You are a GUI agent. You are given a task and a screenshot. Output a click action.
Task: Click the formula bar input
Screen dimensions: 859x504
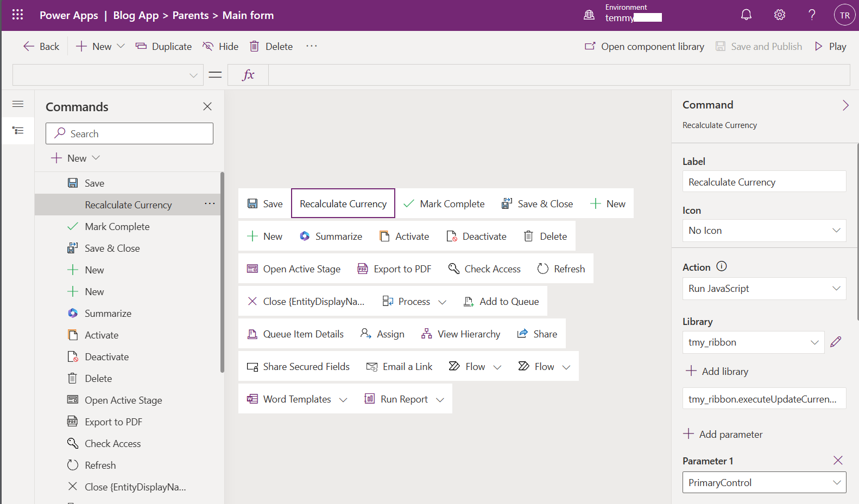click(559, 75)
